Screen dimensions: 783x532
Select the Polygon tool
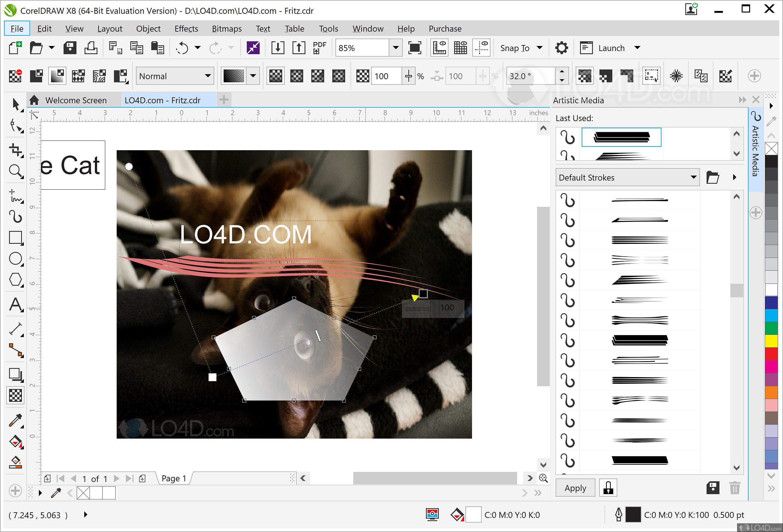(15, 279)
